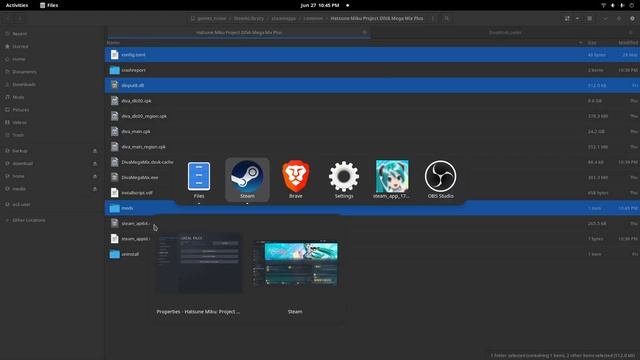Image resolution: width=640 pixels, height=360 pixels.
Task: Select the dinput8.dll file
Action: (372, 85)
